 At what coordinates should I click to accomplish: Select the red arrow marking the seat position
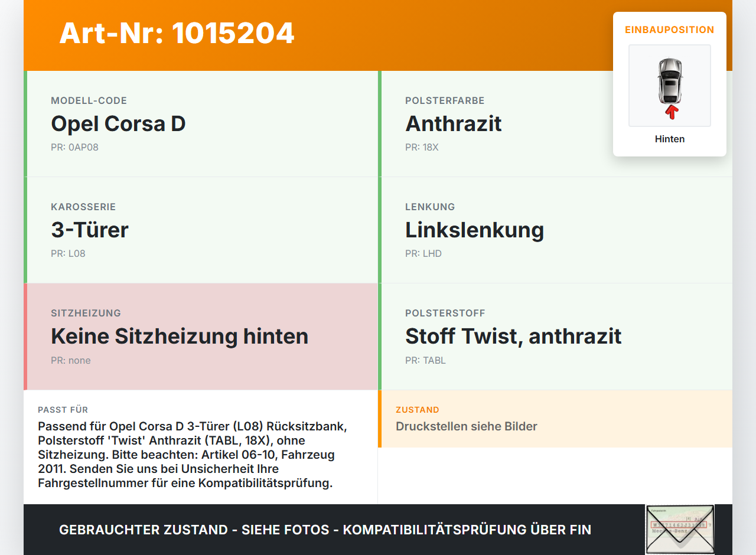tap(670, 112)
